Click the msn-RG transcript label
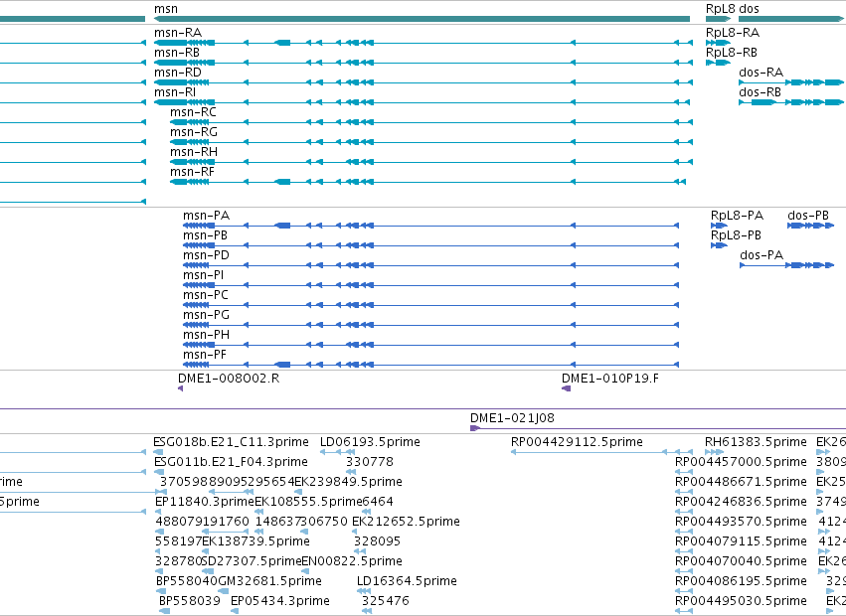This screenshot has height=616, width=846. 194,132
